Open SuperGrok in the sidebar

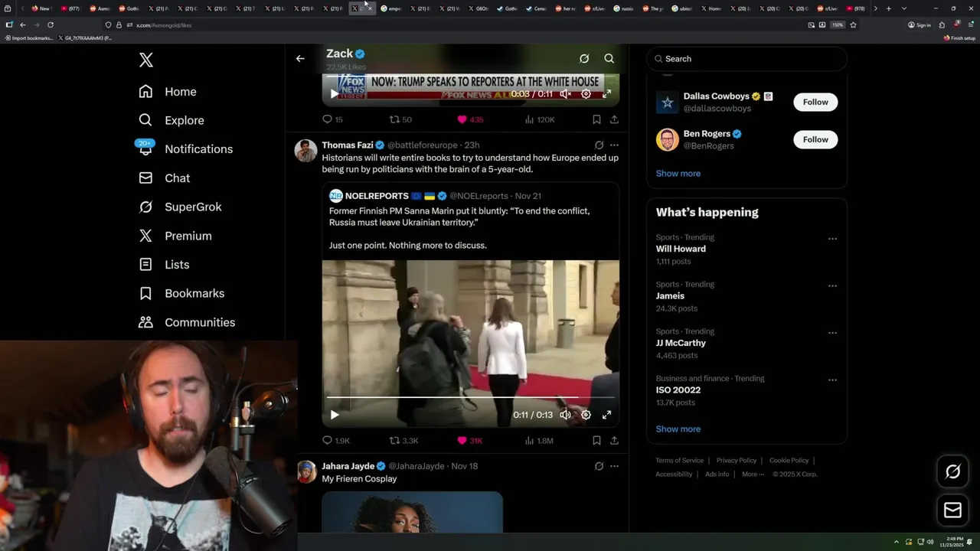(180, 207)
